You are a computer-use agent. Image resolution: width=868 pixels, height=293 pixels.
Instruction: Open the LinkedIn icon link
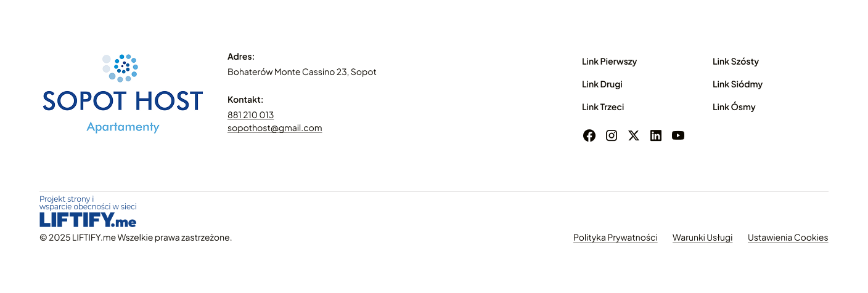pos(656,135)
